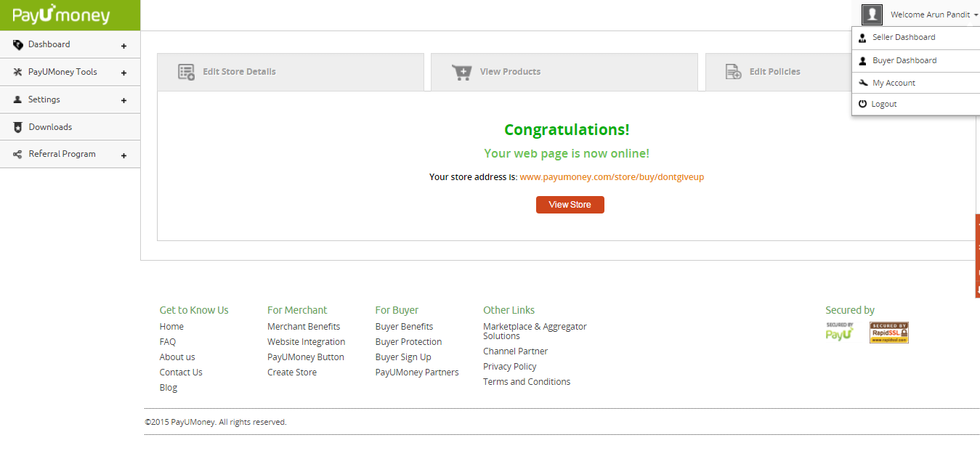
Task: Click the My Account wrench icon
Action: coord(863,83)
